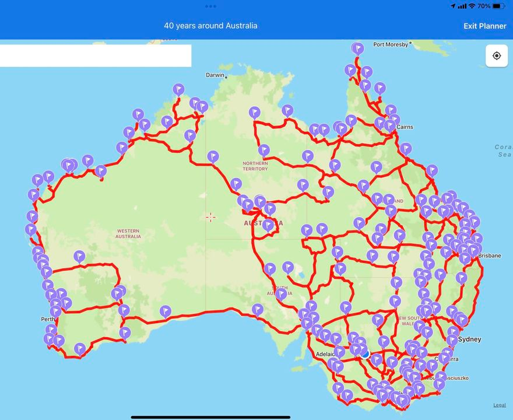Tap the "40 years around Australia" title

[x=210, y=26]
